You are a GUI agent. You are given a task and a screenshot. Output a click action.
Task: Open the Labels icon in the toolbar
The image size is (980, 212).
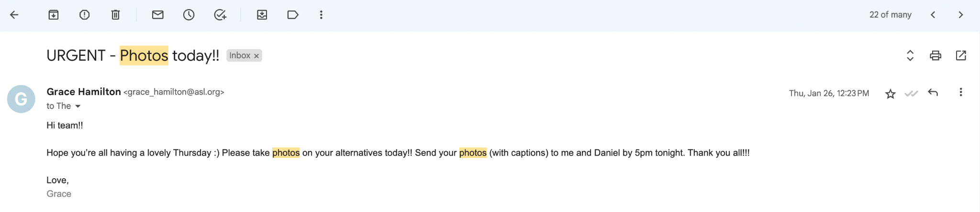(x=293, y=15)
